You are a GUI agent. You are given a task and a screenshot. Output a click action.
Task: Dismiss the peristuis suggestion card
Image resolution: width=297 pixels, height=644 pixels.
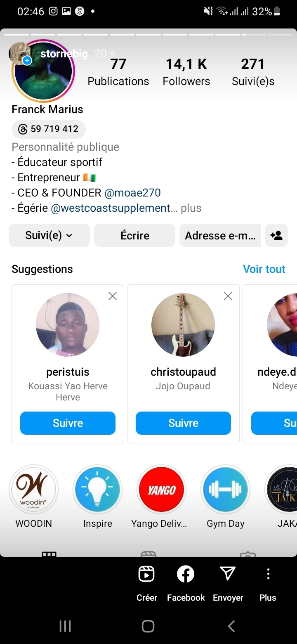click(113, 296)
